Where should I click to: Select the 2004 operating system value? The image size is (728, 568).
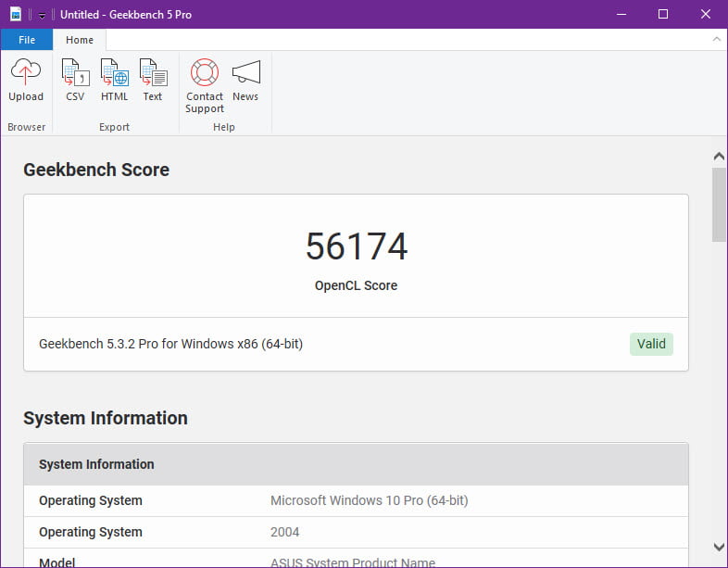point(284,532)
